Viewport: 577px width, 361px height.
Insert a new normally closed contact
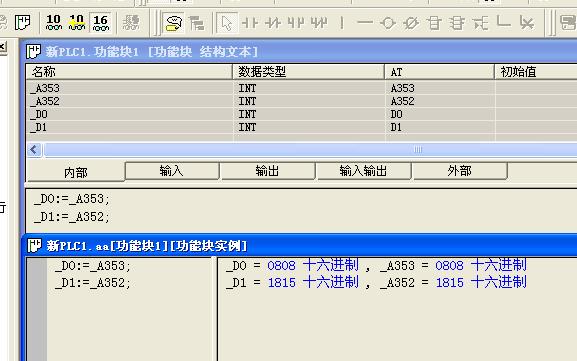pos(273,23)
